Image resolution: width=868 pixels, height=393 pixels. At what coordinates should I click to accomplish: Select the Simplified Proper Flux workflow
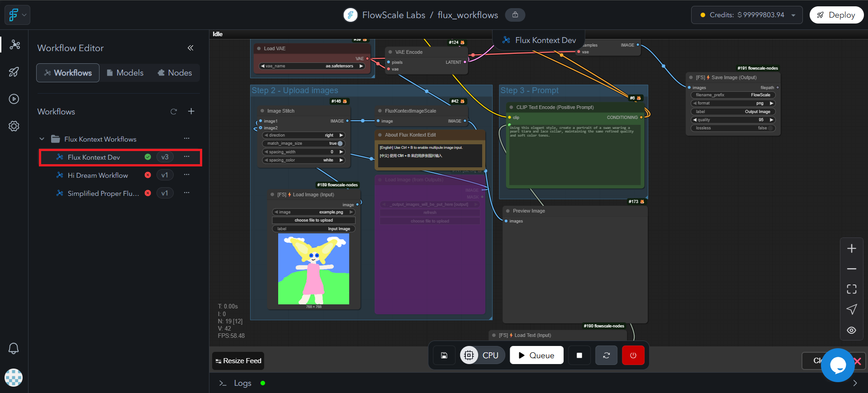coord(103,194)
